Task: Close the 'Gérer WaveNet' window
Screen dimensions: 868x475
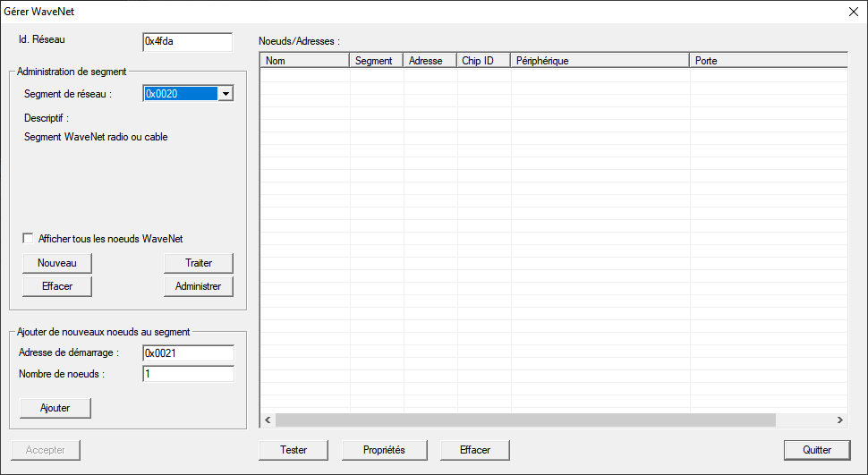Action: (853, 12)
